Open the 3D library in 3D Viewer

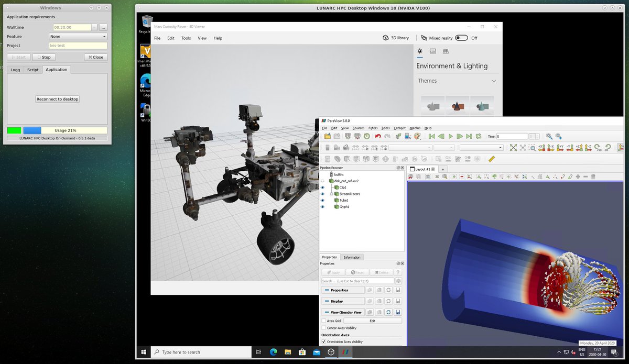coord(396,38)
